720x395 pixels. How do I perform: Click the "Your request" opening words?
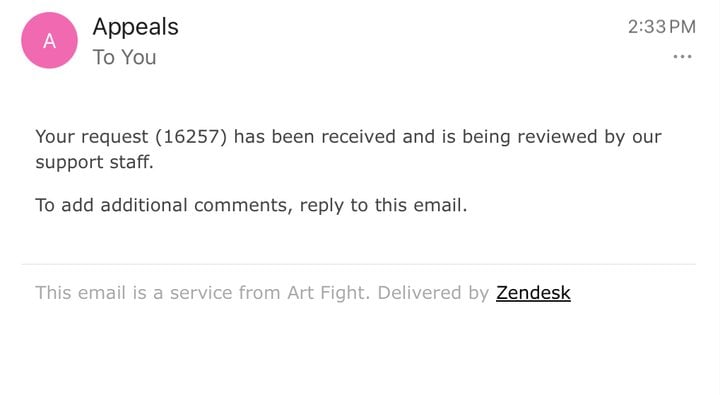92,137
